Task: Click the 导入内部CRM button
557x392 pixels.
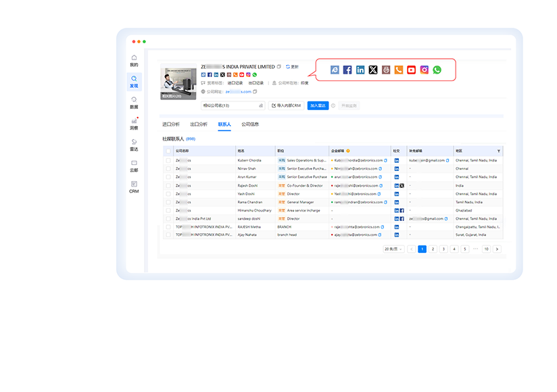Action: click(287, 105)
